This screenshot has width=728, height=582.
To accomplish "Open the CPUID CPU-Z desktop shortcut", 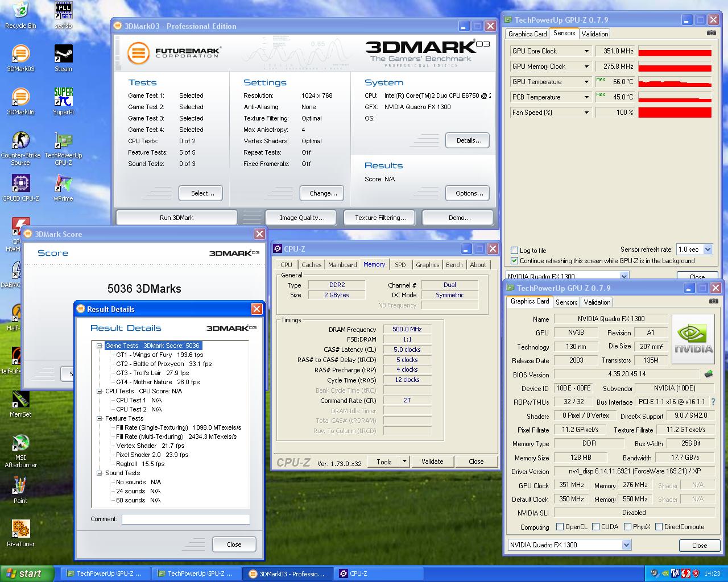I will point(20,188).
